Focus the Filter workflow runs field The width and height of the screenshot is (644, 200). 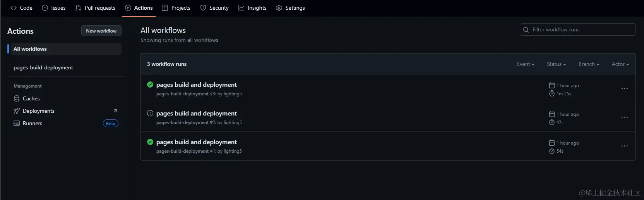[577, 29]
